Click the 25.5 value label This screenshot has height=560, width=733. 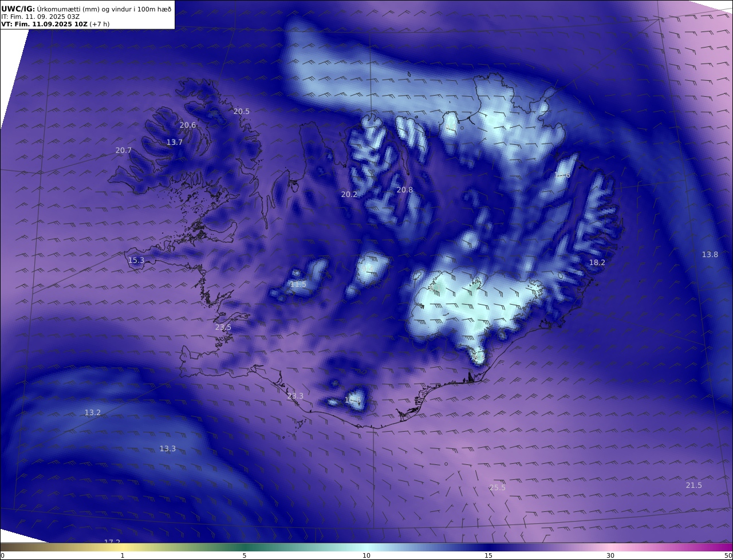click(x=498, y=488)
